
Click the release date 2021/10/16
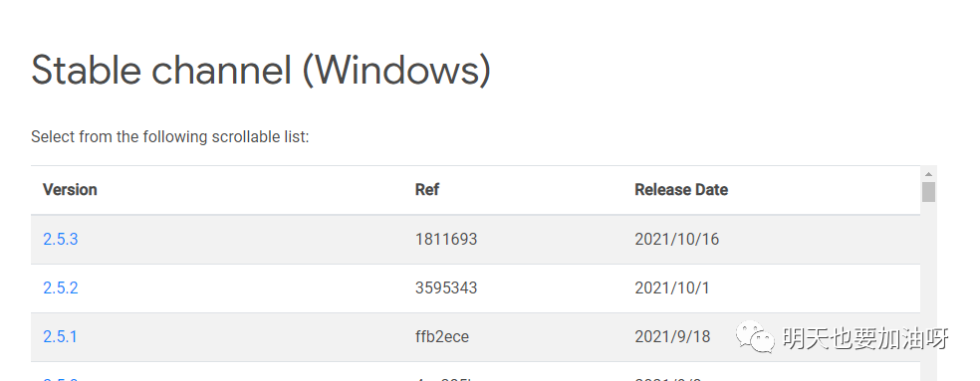point(677,239)
